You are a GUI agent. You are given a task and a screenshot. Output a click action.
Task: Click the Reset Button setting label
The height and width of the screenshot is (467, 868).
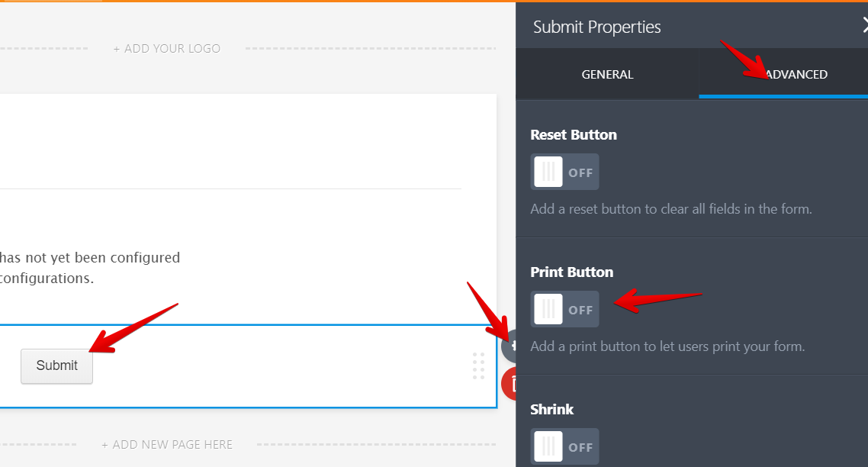(x=573, y=135)
